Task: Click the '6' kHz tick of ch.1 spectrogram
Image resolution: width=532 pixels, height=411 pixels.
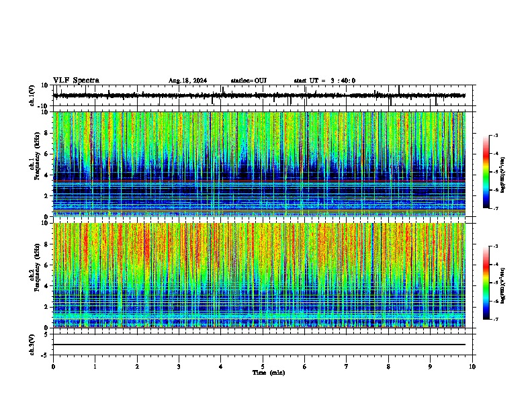Action: click(x=48, y=154)
